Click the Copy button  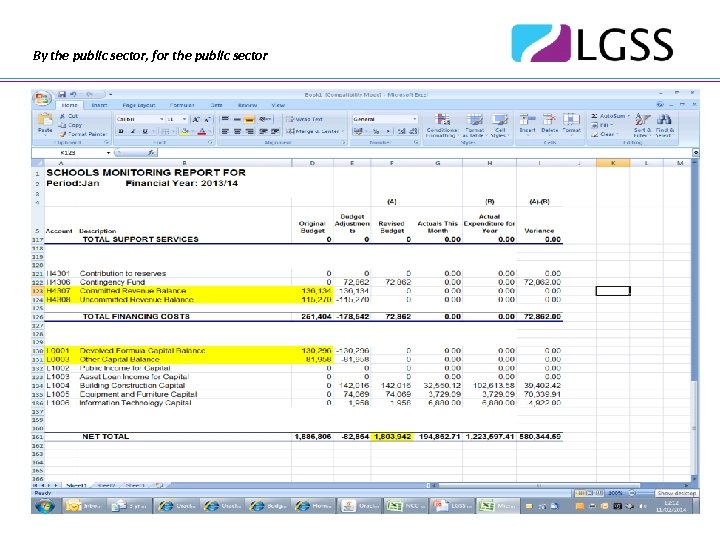(x=70, y=125)
